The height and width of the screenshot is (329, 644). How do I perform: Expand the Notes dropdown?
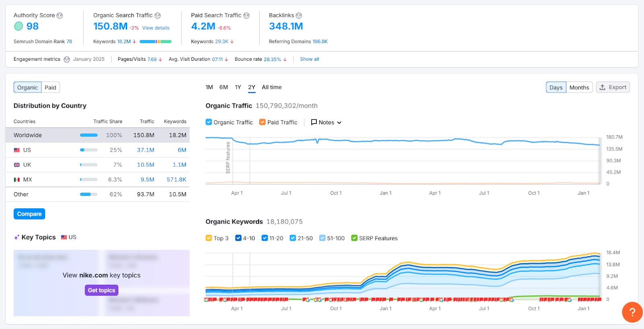[326, 122]
